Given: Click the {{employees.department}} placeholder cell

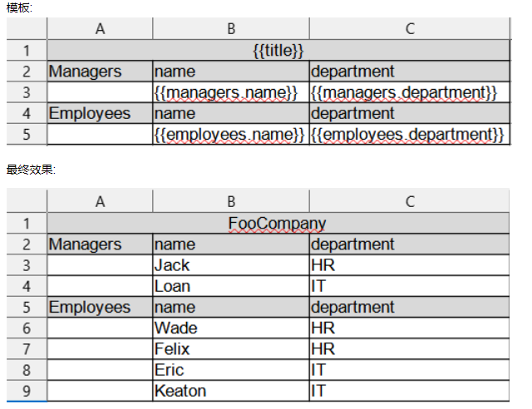Looking at the screenshot, I should pyautogui.click(x=408, y=134).
